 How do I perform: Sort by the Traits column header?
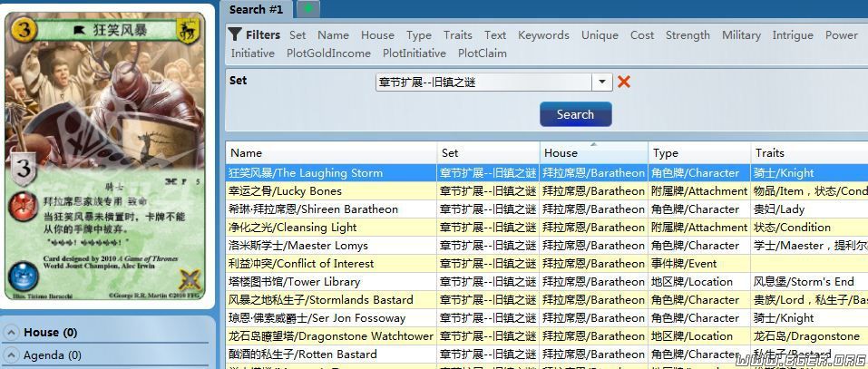tap(809, 152)
